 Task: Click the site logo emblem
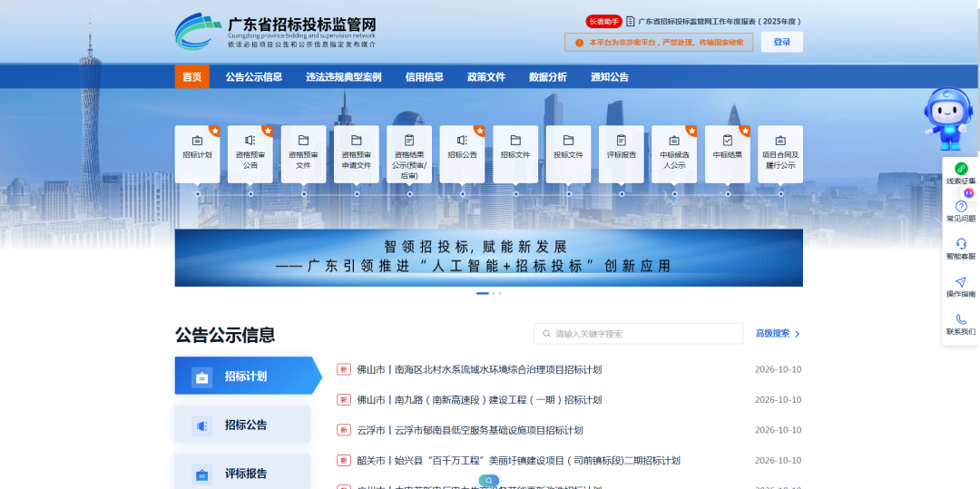click(x=198, y=31)
